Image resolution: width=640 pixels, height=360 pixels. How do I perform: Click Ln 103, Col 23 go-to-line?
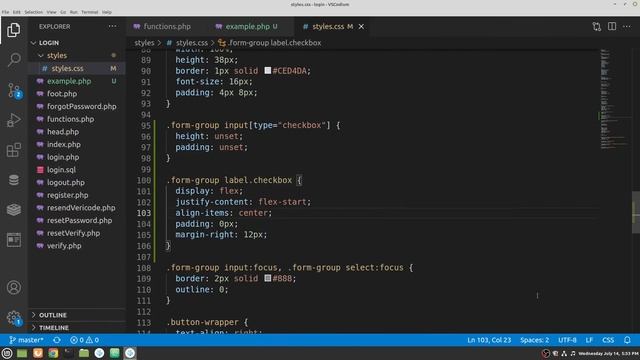coord(489,340)
